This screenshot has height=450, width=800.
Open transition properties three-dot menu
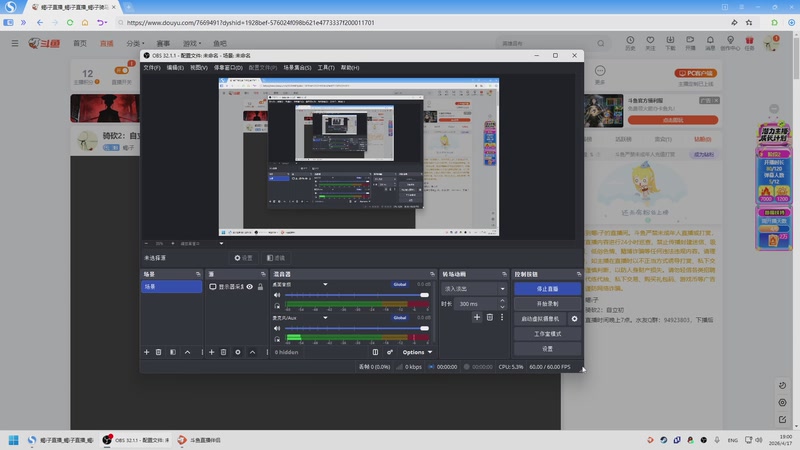(502, 317)
